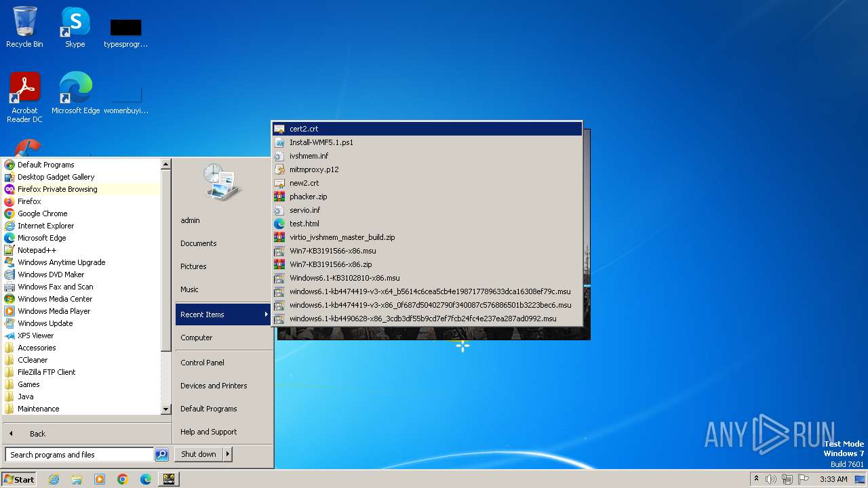Click the Search programs and files box
Image resolution: width=868 pixels, height=488 pixels.
point(79,455)
